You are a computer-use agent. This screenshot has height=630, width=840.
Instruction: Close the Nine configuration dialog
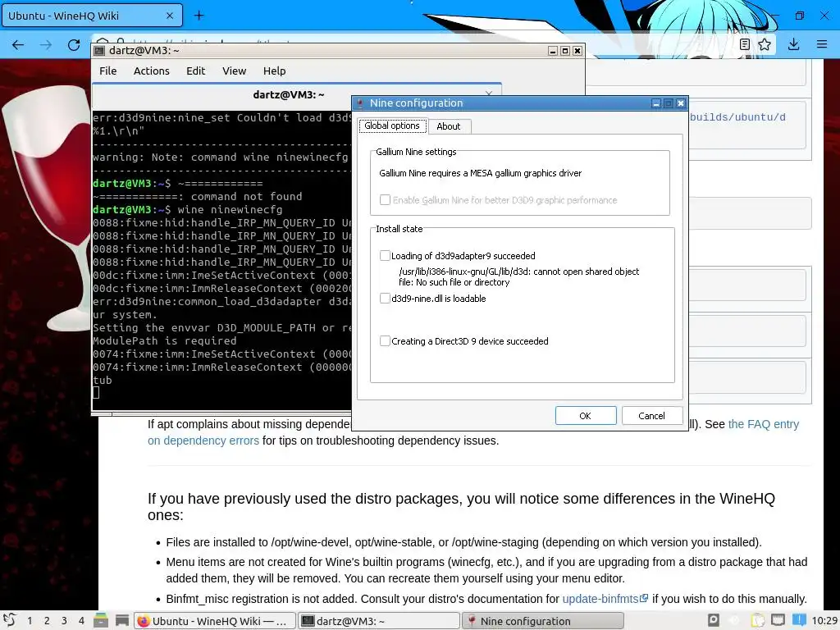pos(681,103)
